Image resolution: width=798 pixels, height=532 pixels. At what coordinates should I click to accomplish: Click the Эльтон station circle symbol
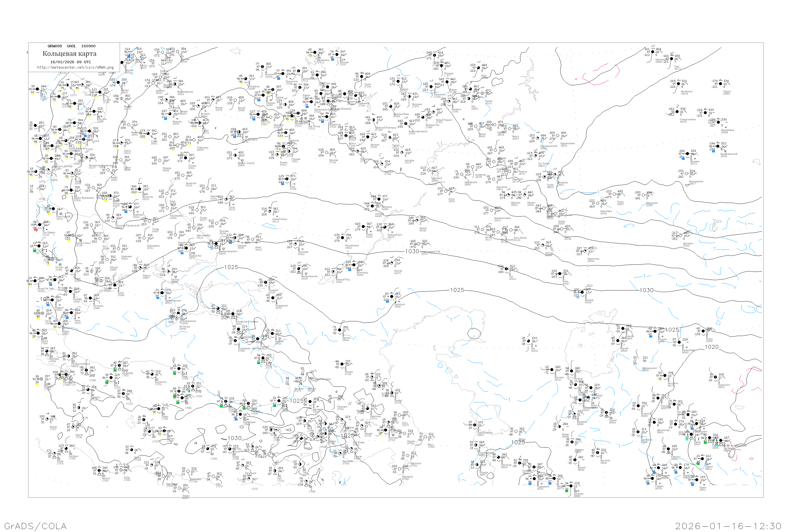(x=391, y=263)
